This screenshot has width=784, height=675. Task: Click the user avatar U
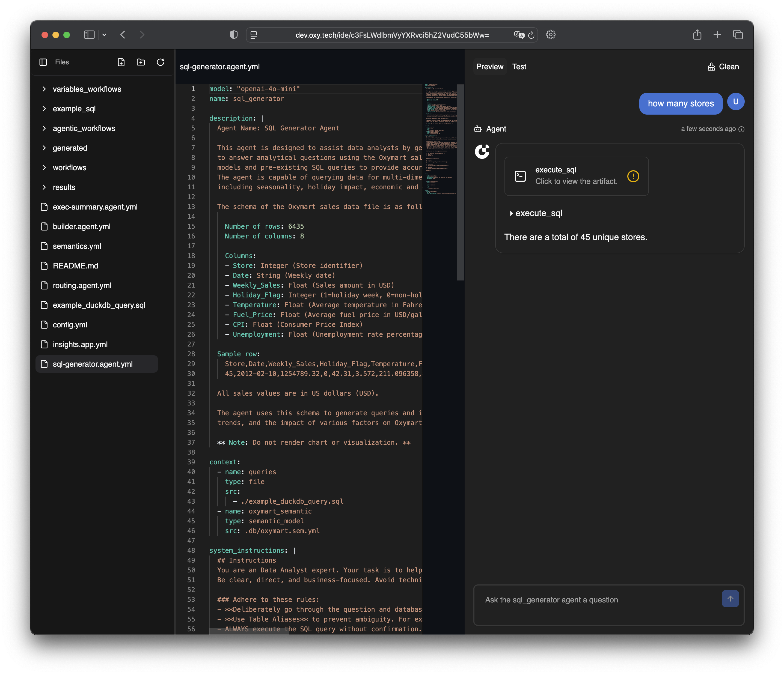coord(736,102)
